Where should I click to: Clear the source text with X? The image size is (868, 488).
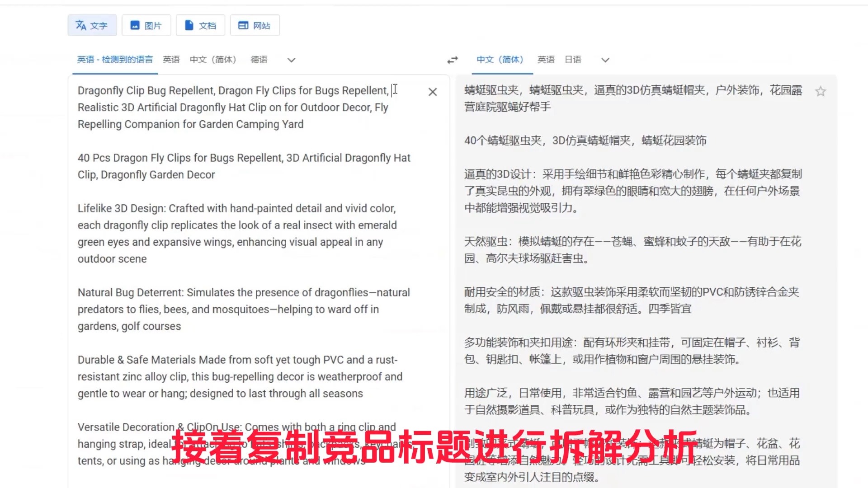[x=433, y=92]
